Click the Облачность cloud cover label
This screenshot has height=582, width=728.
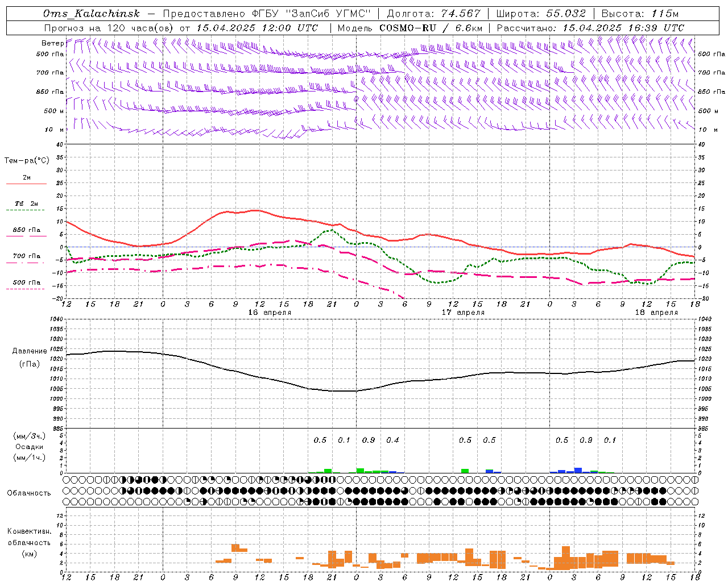click(29, 493)
